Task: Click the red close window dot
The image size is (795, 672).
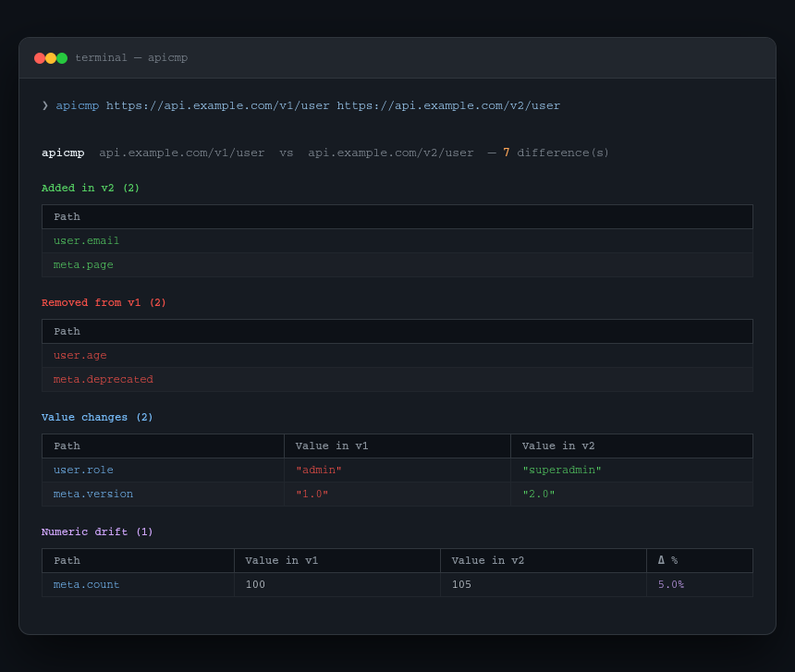Action: pyautogui.click(x=40, y=58)
